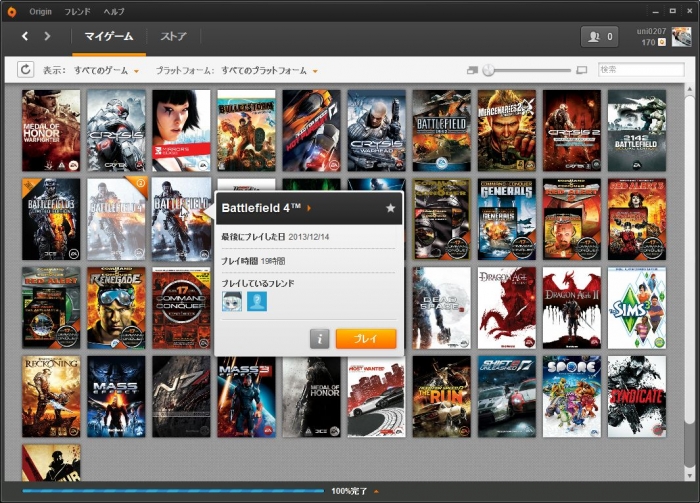Select the Shift 2 Unleashed cover
Image resolution: width=700 pixels, height=503 pixels.
(x=507, y=396)
